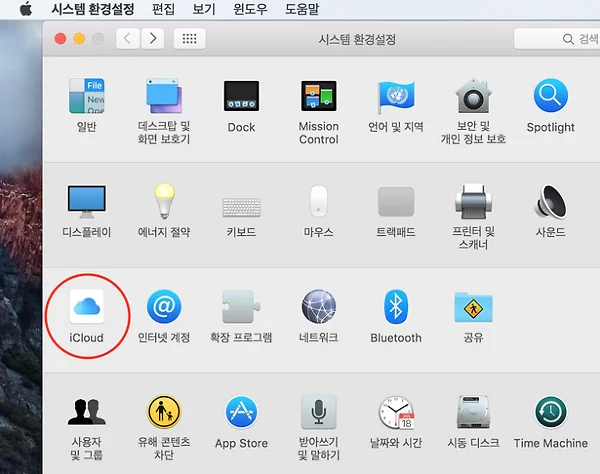The height and width of the screenshot is (474, 600).
Task: Open the 윈도우 menu
Action: (x=250, y=9)
